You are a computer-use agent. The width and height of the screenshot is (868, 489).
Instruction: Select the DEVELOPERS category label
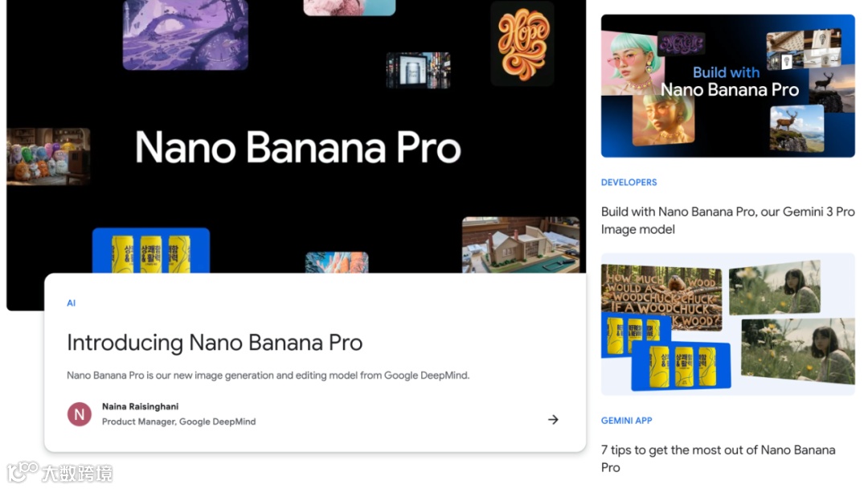(x=628, y=183)
